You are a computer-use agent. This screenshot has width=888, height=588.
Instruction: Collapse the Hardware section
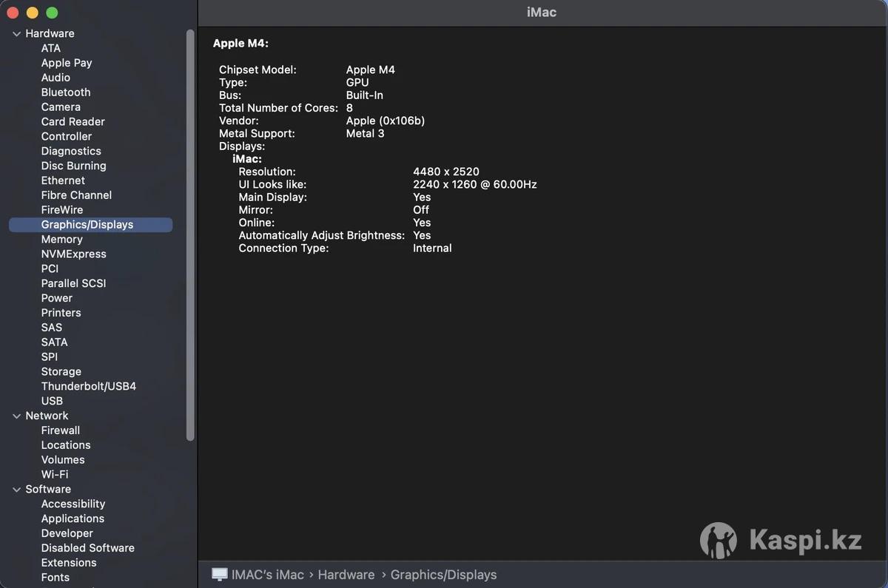[x=16, y=34]
